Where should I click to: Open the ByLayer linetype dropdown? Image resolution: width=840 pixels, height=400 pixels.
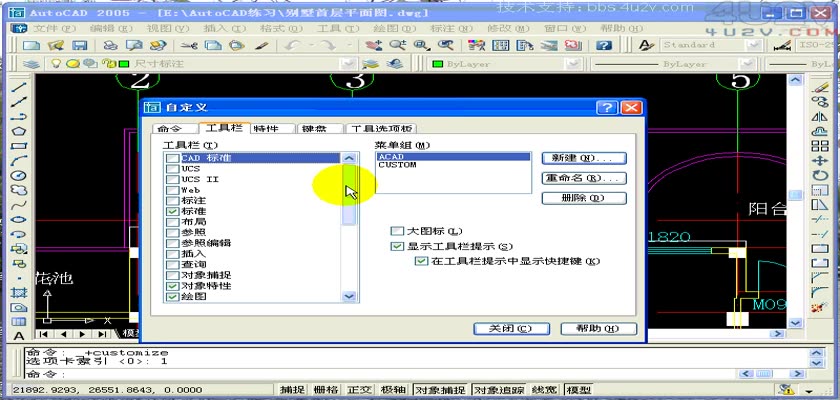coord(748,64)
